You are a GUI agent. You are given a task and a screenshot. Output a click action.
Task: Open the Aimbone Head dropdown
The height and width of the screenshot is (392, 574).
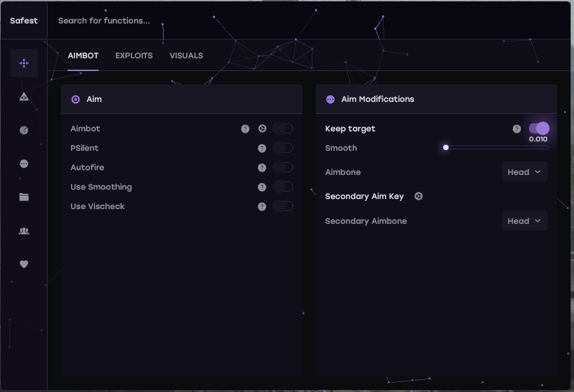524,172
